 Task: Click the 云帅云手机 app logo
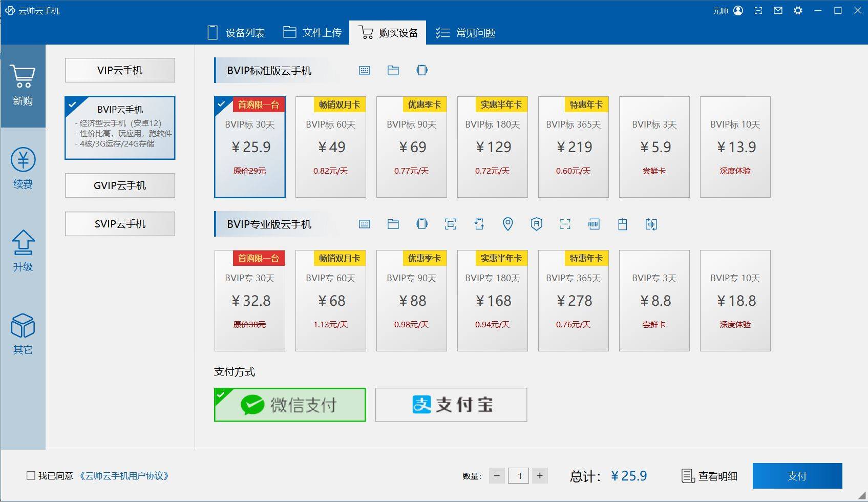point(10,10)
